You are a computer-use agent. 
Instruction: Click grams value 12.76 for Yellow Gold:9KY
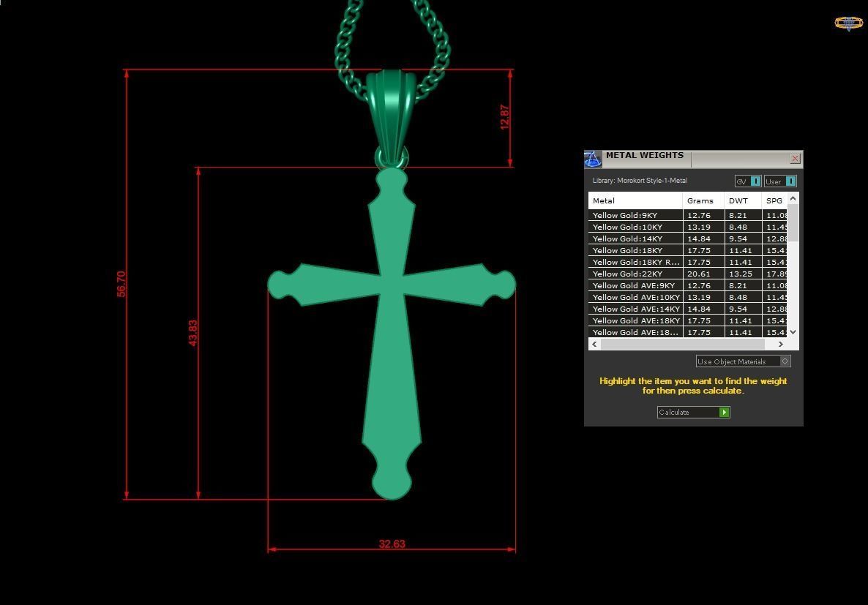point(699,215)
